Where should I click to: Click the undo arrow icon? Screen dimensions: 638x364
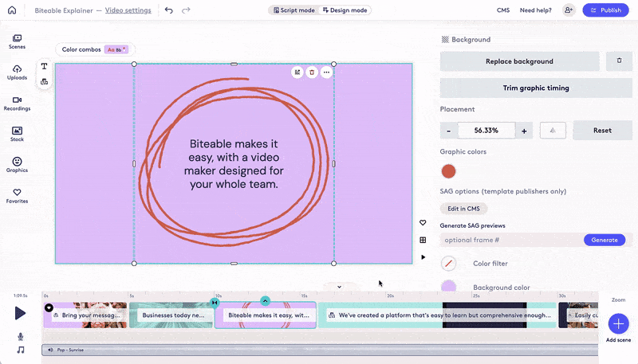(x=168, y=10)
